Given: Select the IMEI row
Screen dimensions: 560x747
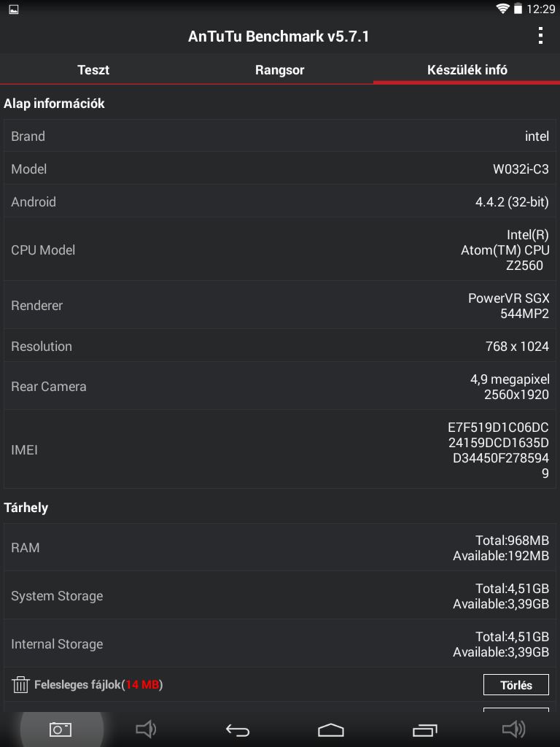Looking at the screenshot, I should (280, 449).
